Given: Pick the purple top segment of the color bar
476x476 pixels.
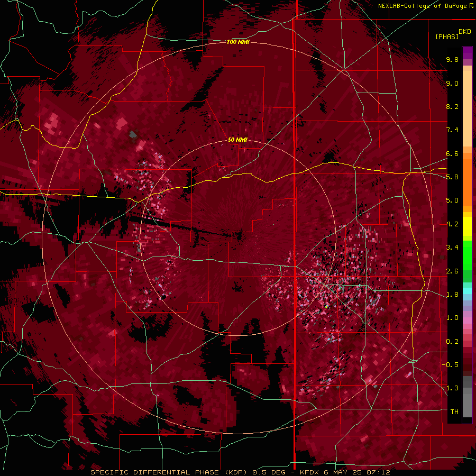Looking at the screenshot, I should point(467,53).
